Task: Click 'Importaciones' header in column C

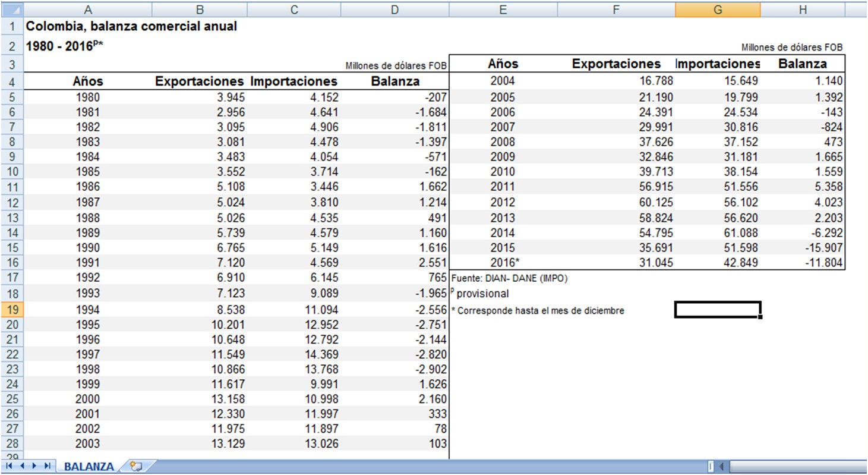Action: [294, 81]
